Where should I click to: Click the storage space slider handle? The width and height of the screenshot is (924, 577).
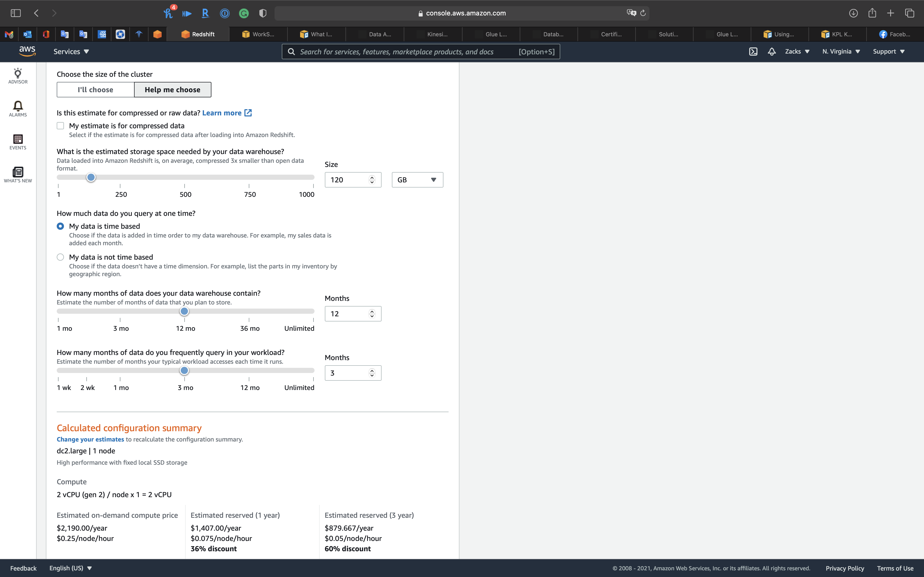91,177
